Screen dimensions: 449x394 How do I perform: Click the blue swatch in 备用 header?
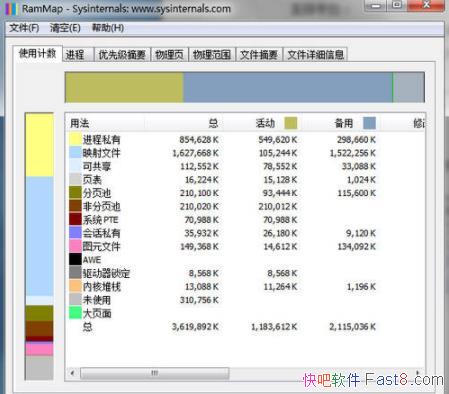(x=369, y=123)
